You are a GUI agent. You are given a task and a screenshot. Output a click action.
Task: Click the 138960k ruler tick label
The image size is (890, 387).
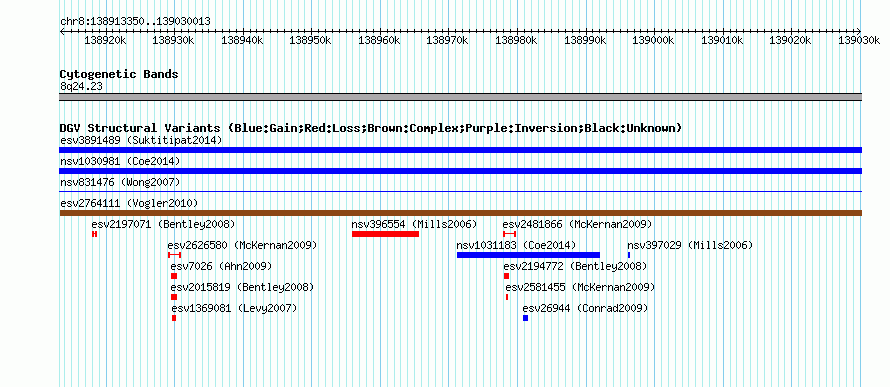pyautogui.click(x=379, y=40)
